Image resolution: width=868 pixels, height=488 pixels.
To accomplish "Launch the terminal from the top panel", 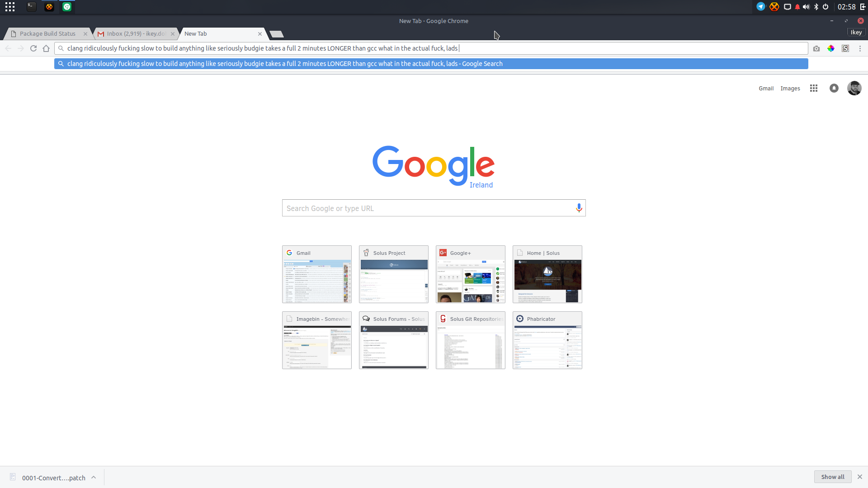I will (31, 7).
